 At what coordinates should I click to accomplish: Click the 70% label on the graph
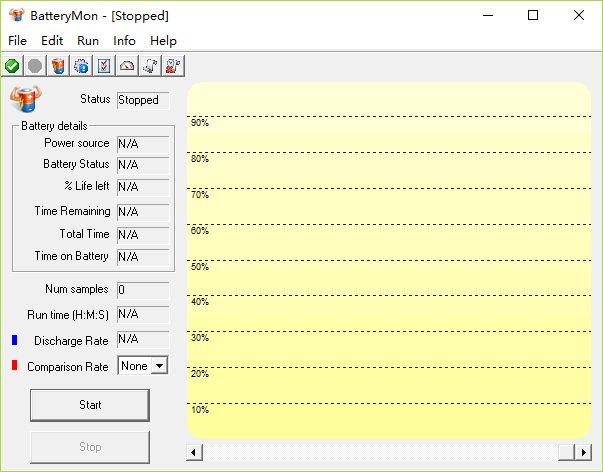pyautogui.click(x=200, y=195)
